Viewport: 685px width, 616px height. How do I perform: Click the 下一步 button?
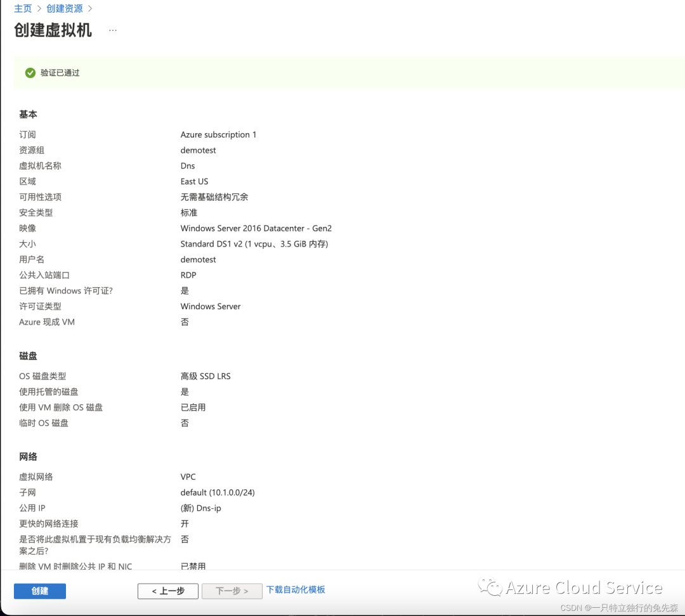pos(232,591)
